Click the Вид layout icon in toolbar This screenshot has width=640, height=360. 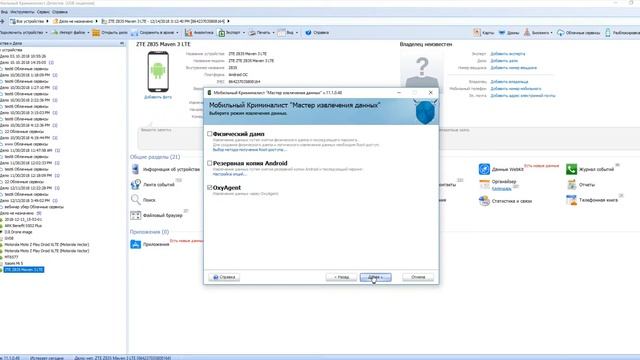[281, 33]
